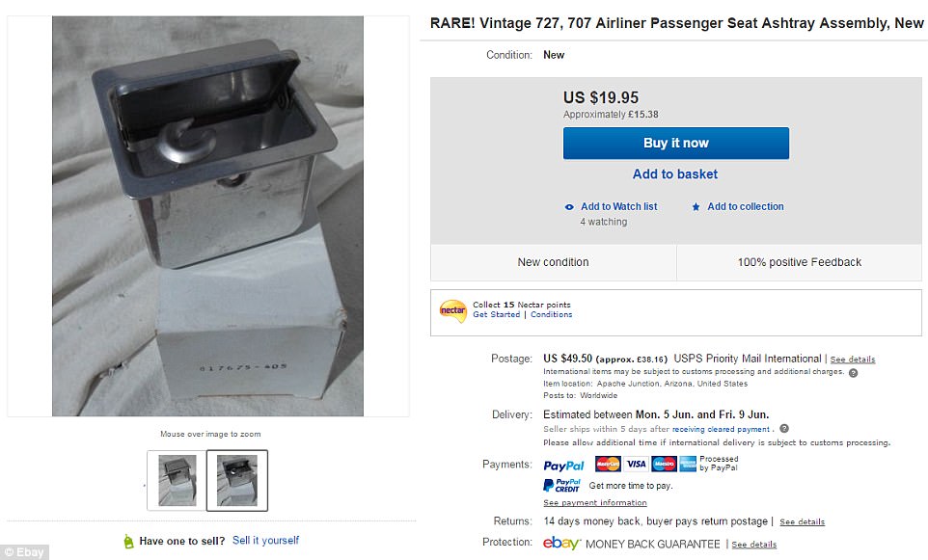Click the Visa card icon
This screenshot has height=560, width=928.
coord(636,464)
